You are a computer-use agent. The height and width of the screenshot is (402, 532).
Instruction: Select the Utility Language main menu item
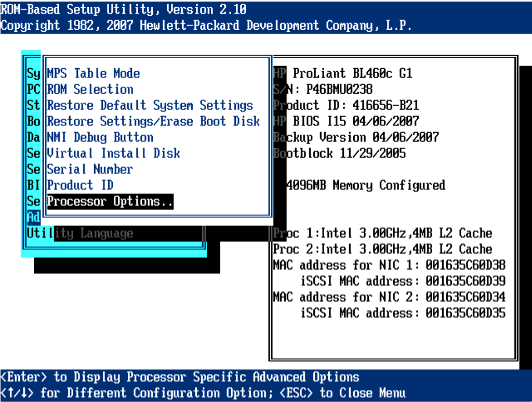pos(80,234)
